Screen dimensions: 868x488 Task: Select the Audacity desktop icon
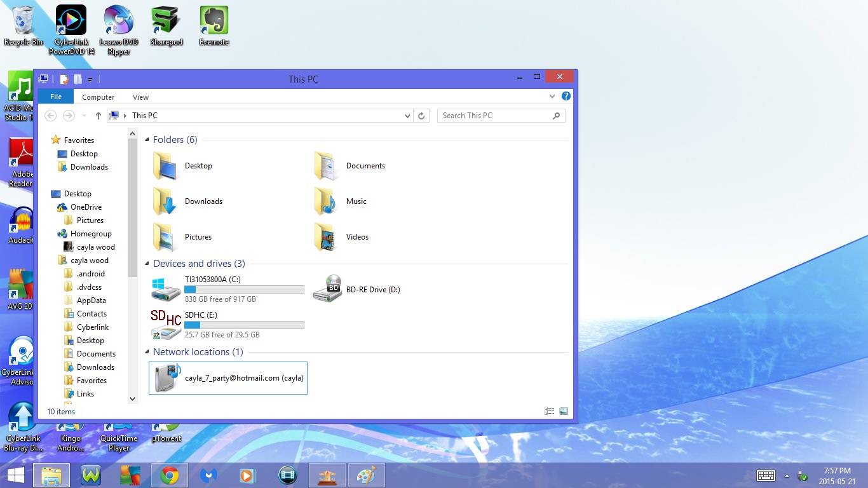coord(21,226)
